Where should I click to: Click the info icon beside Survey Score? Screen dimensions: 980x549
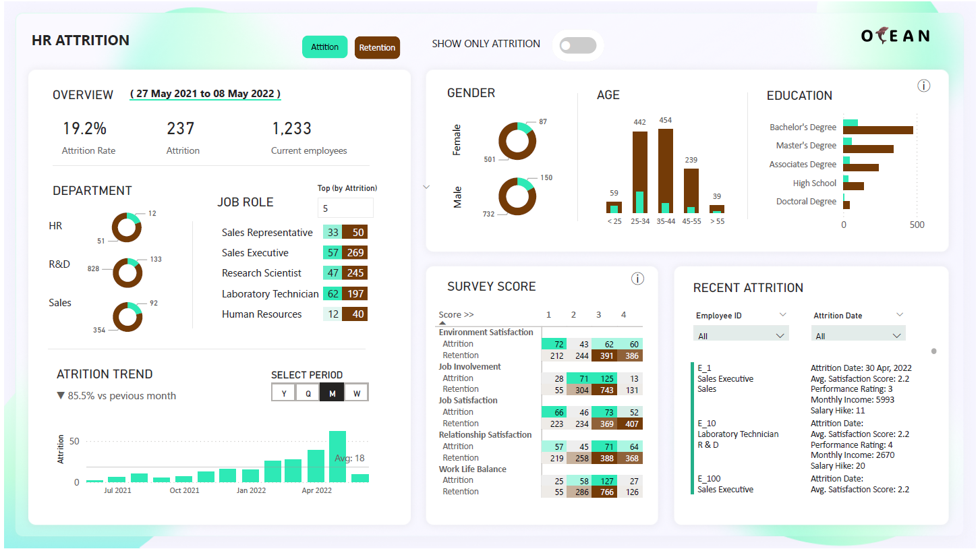637,279
